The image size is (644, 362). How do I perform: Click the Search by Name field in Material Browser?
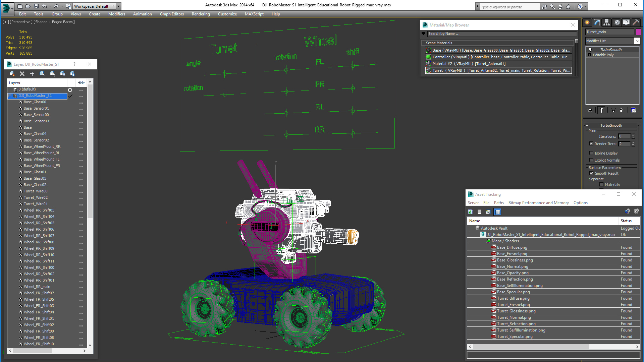(502, 34)
